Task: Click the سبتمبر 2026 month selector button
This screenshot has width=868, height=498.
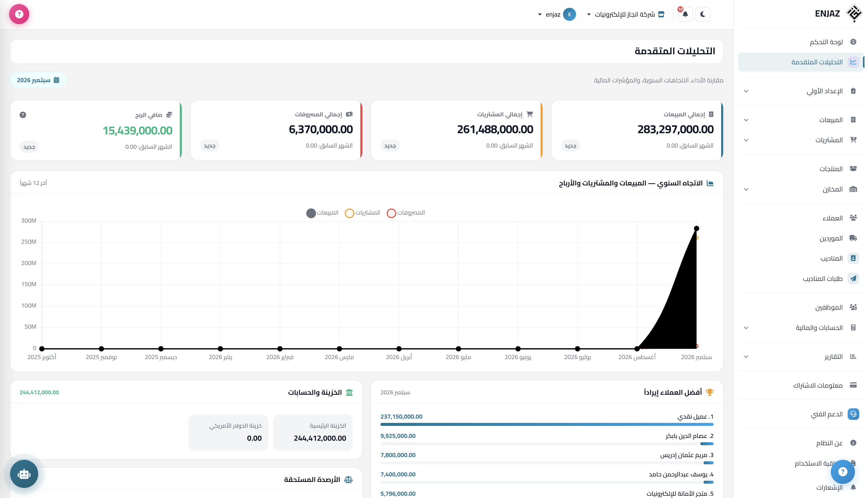Action: (x=38, y=80)
